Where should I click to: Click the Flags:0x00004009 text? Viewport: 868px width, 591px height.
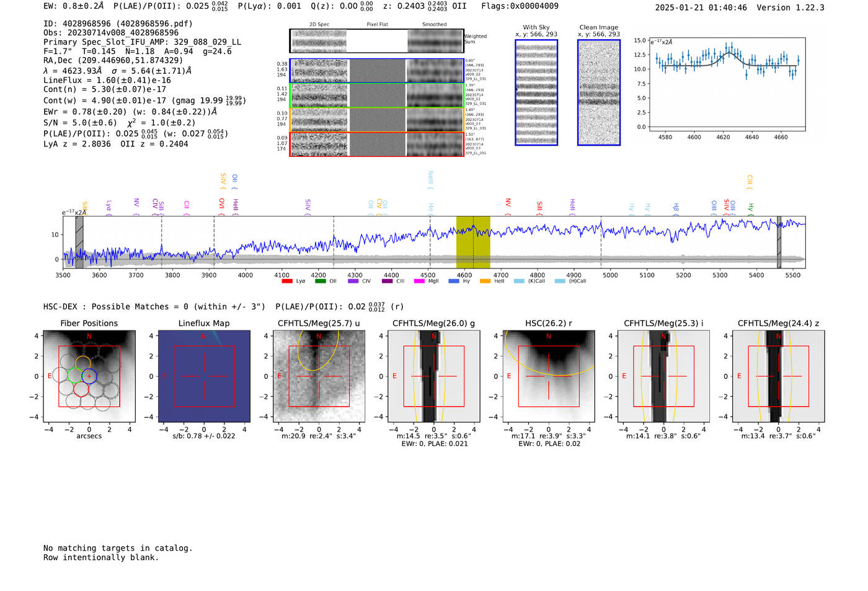coord(520,6)
